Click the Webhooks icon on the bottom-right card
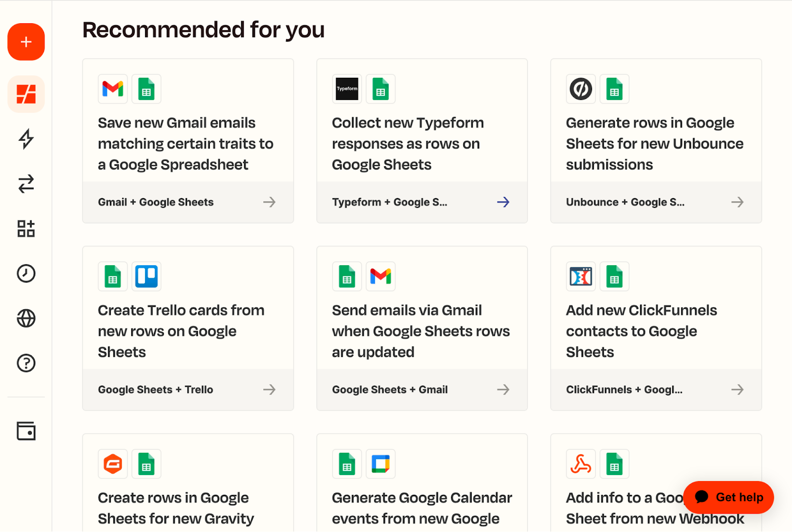The width and height of the screenshot is (792, 532). 581,464
